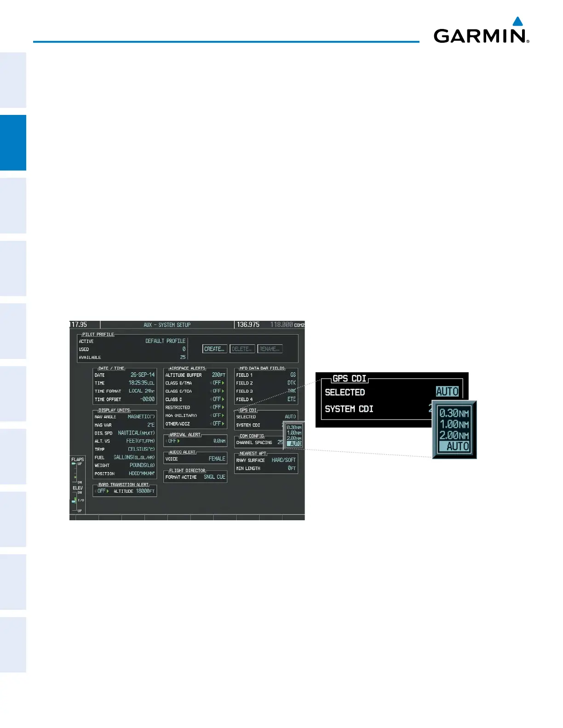Select the arrival alert 0.0NM distance value
563x728 pixels.
tap(219, 441)
